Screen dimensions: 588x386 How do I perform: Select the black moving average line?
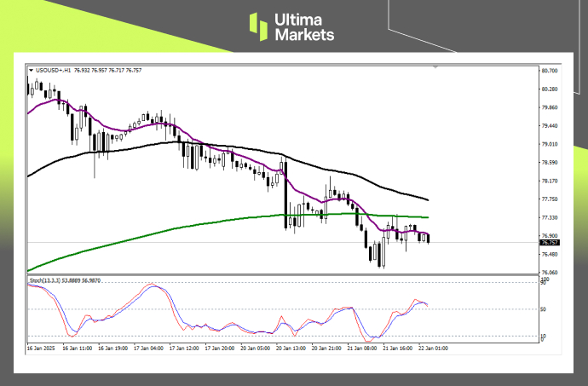[x=128, y=147]
